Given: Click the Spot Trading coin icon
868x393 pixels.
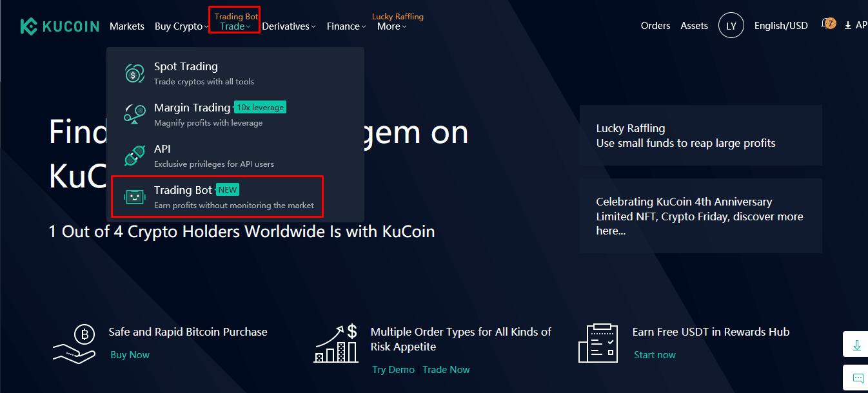Looking at the screenshot, I should 134,73.
